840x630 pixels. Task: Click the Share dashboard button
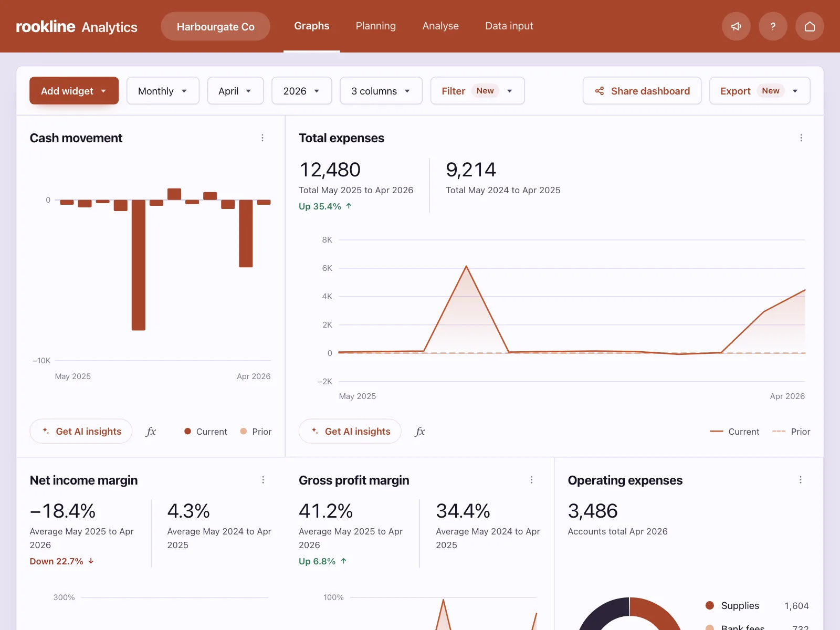[642, 91]
